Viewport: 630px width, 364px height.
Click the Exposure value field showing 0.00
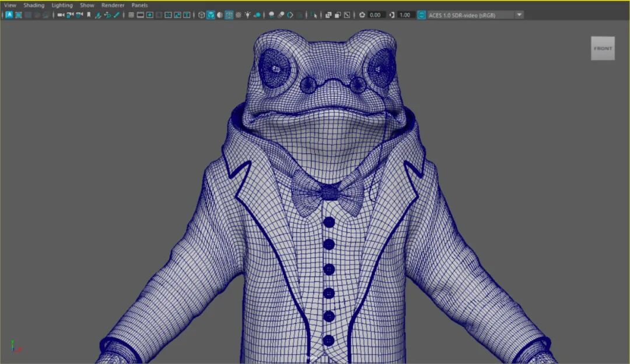tap(375, 15)
